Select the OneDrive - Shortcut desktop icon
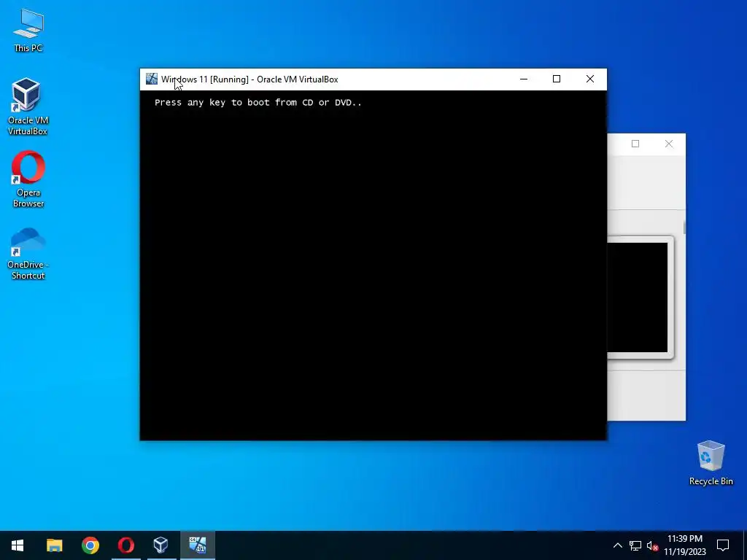Image resolution: width=747 pixels, height=560 pixels. point(28,253)
